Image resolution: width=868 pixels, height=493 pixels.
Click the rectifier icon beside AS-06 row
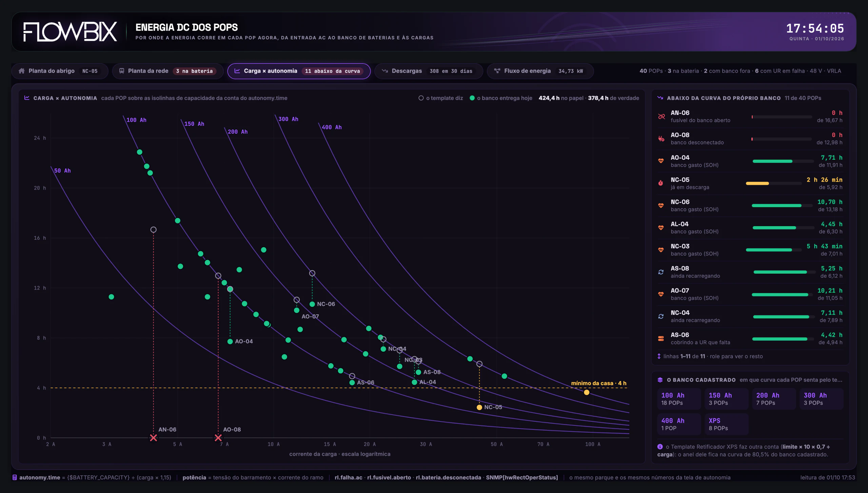click(x=661, y=338)
